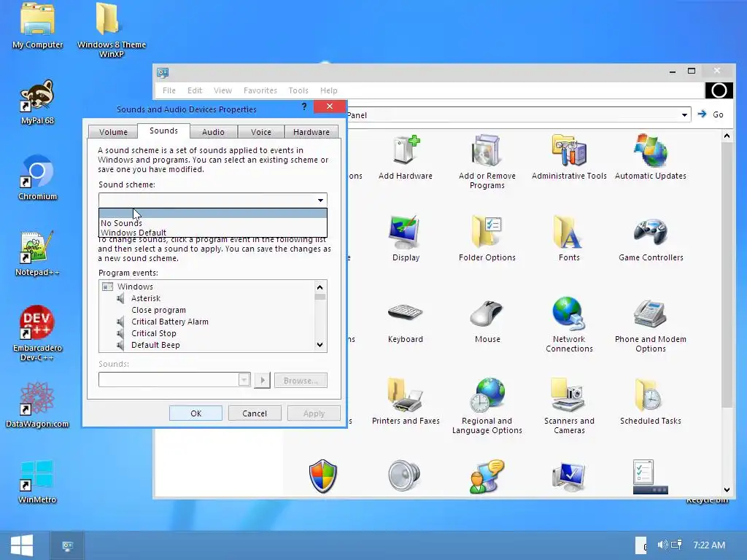Viewport: 747px width, 560px height.
Task: Select DataWagon.com desktop shortcut
Action: tap(37, 405)
